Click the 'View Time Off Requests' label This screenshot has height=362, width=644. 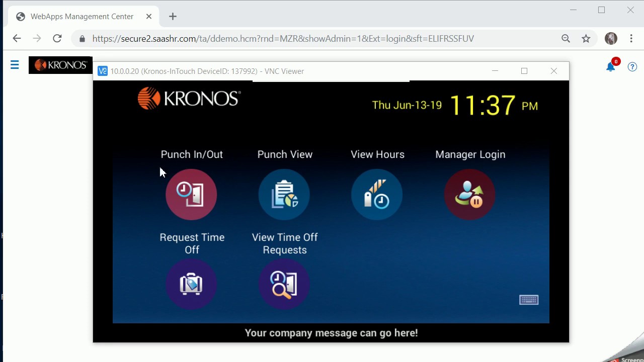point(285,243)
